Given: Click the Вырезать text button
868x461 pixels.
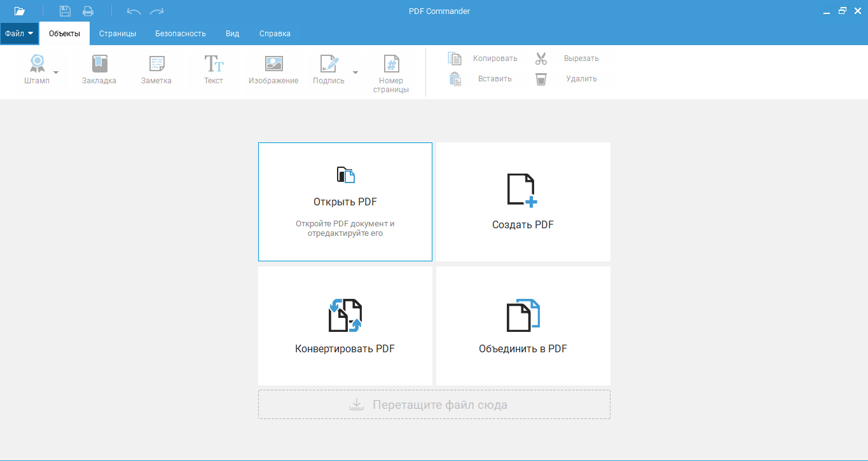Looking at the screenshot, I should click(581, 58).
